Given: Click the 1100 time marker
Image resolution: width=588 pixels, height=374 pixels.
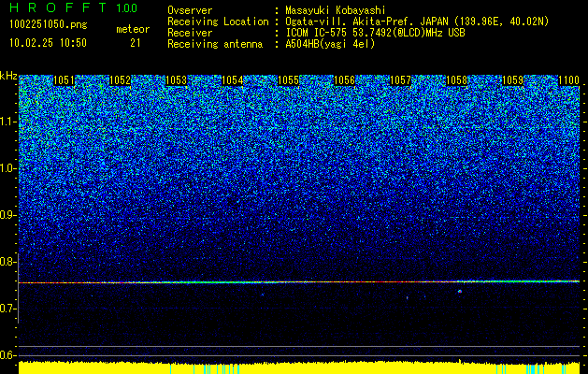Looking at the screenshot, I should coord(569,80).
